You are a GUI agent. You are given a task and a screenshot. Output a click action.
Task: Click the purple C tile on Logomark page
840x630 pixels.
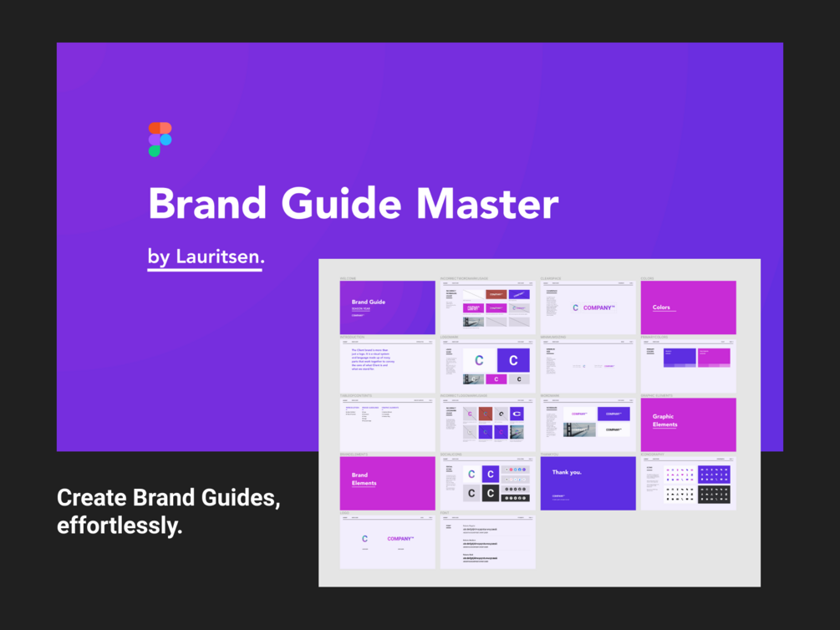coord(513,360)
